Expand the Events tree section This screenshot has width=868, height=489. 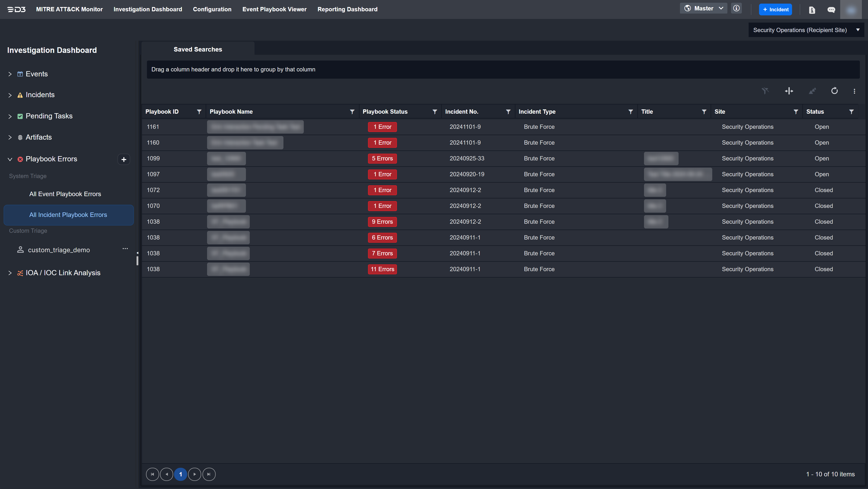coord(10,74)
